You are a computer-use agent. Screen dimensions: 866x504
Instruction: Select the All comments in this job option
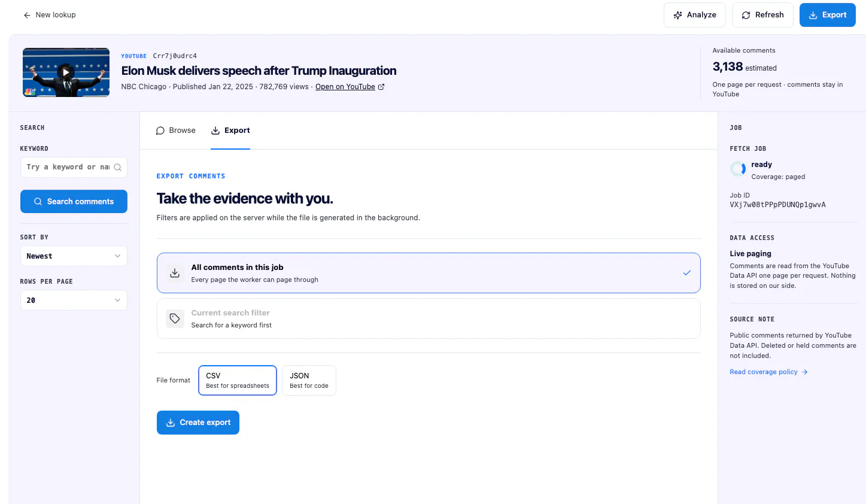click(429, 273)
